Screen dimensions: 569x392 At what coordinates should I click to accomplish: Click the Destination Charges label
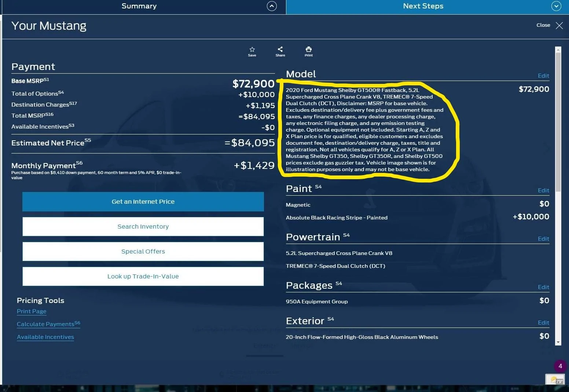44,104
